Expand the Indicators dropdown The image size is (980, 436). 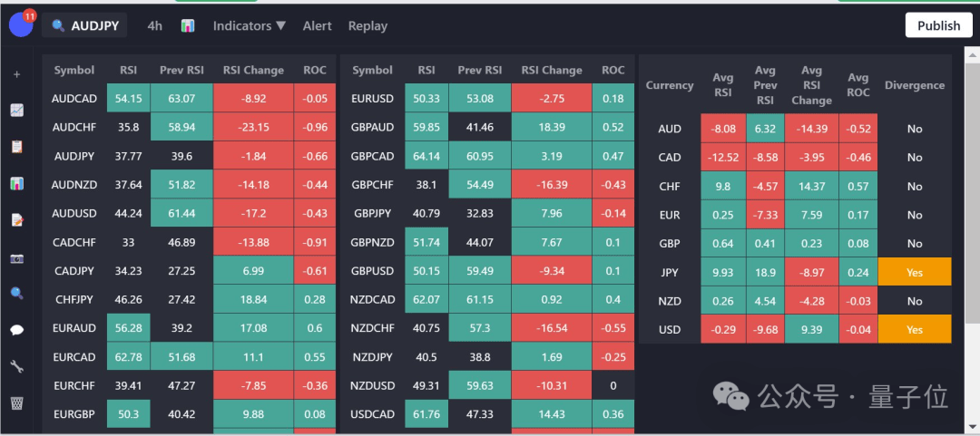[250, 25]
